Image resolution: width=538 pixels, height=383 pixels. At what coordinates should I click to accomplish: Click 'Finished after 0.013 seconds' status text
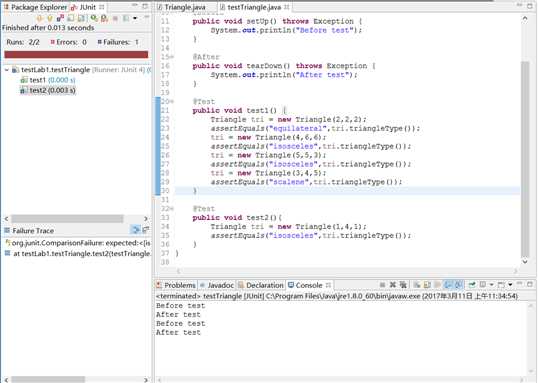[48, 28]
